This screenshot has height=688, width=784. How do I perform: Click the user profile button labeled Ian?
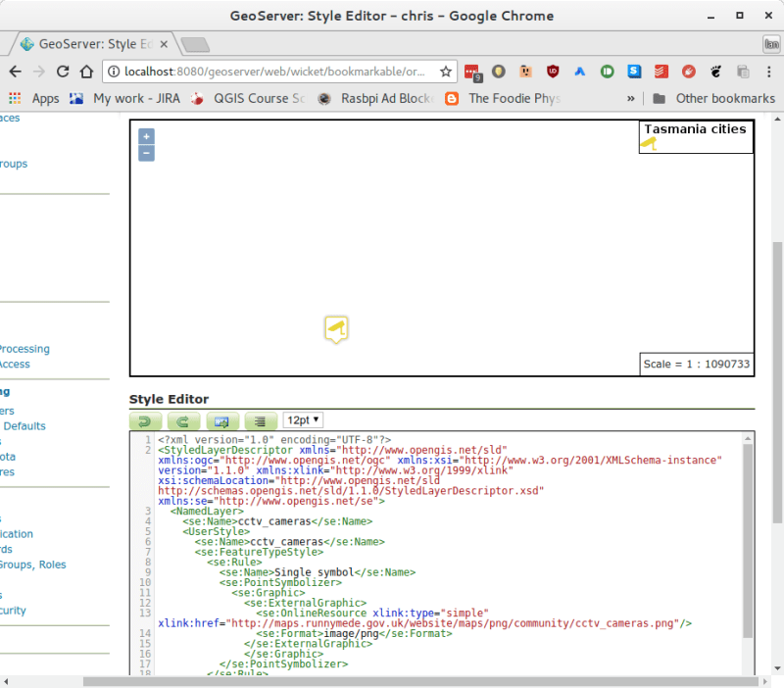coord(771,44)
